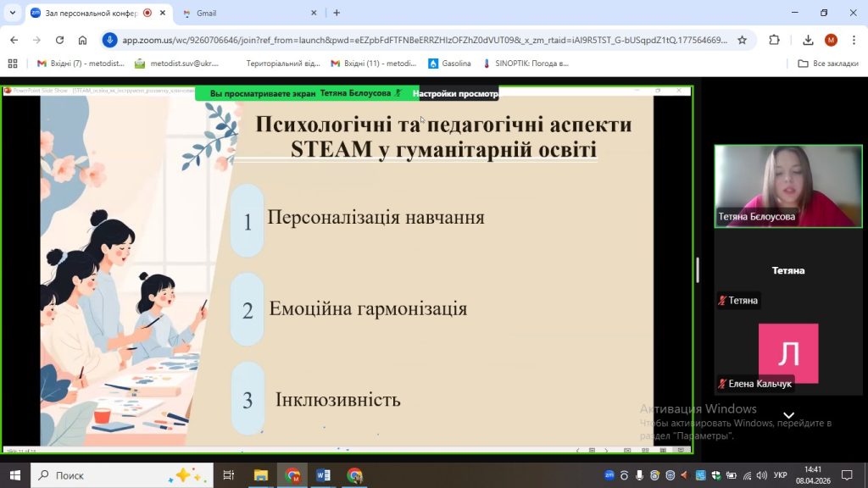Click Тетяна Бєлоусова's video thumbnail

(x=787, y=185)
